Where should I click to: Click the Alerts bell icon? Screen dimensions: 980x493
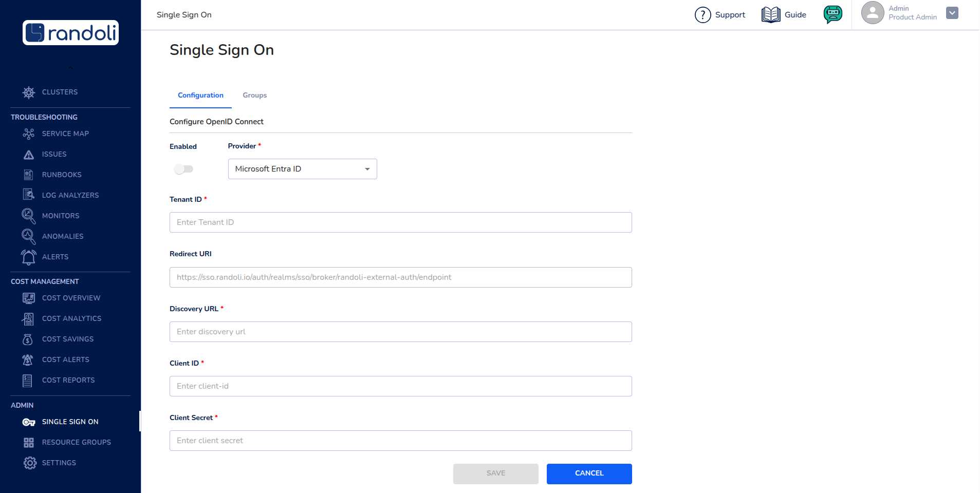tap(29, 257)
